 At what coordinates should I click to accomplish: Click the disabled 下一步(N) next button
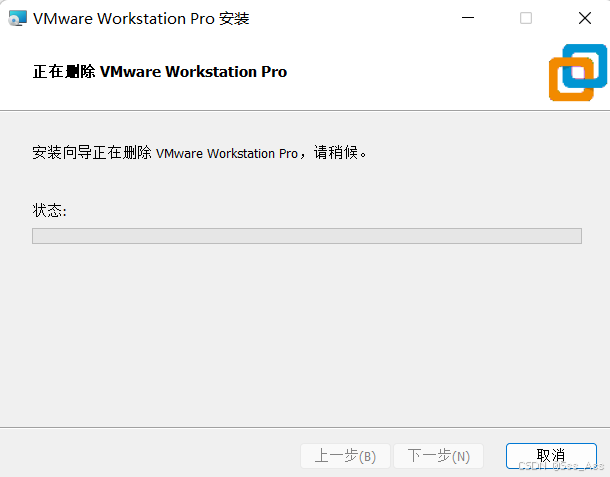pos(438,456)
